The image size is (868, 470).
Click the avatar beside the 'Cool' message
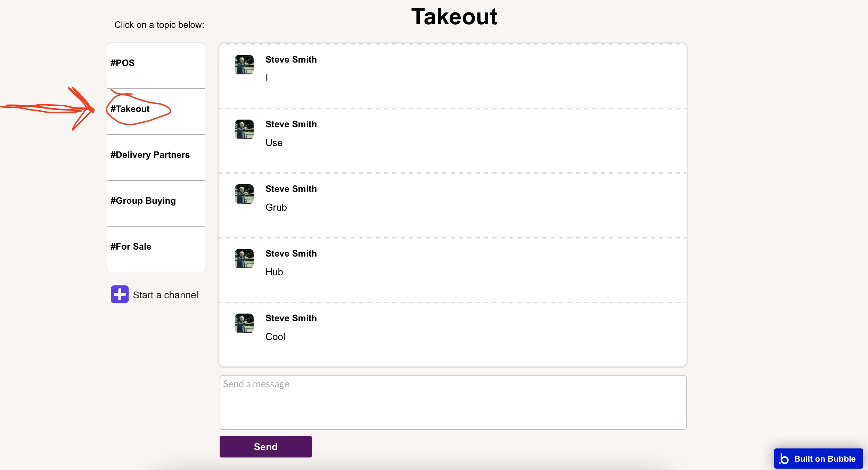point(244,323)
